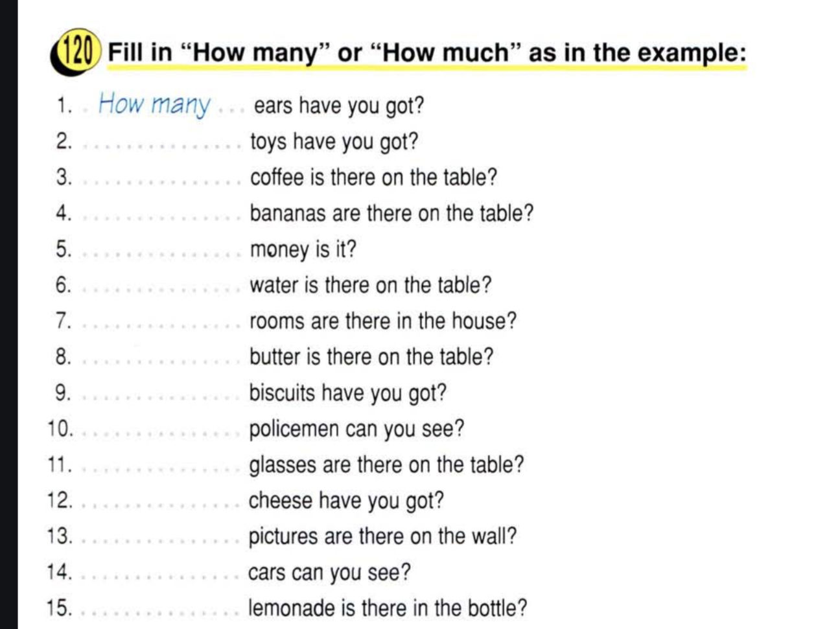Image resolution: width=840 pixels, height=629 pixels.
Task: Click the handwritten "How many" example answer
Action: pyautogui.click(x=154, y=105)
